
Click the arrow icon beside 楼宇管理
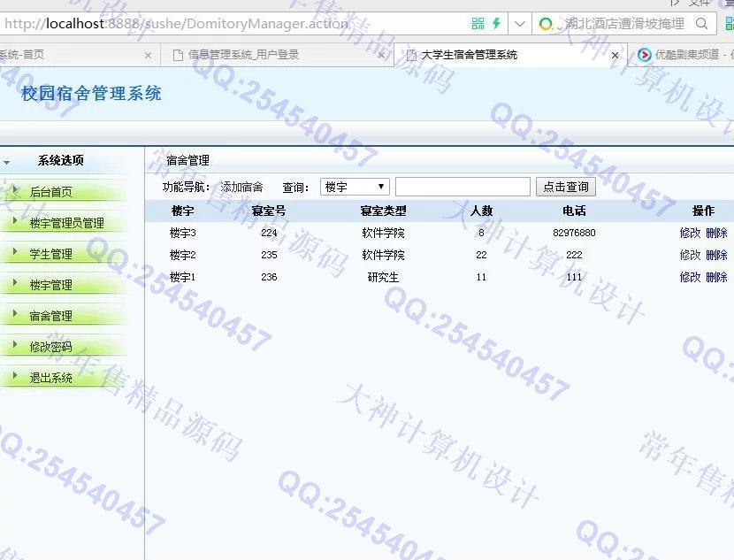(x=15, y=282)
